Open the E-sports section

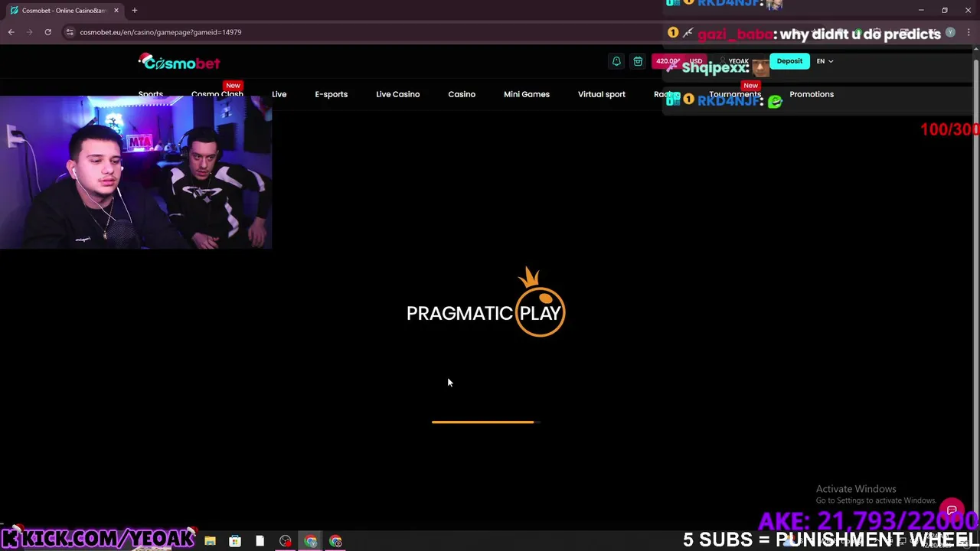331,94
